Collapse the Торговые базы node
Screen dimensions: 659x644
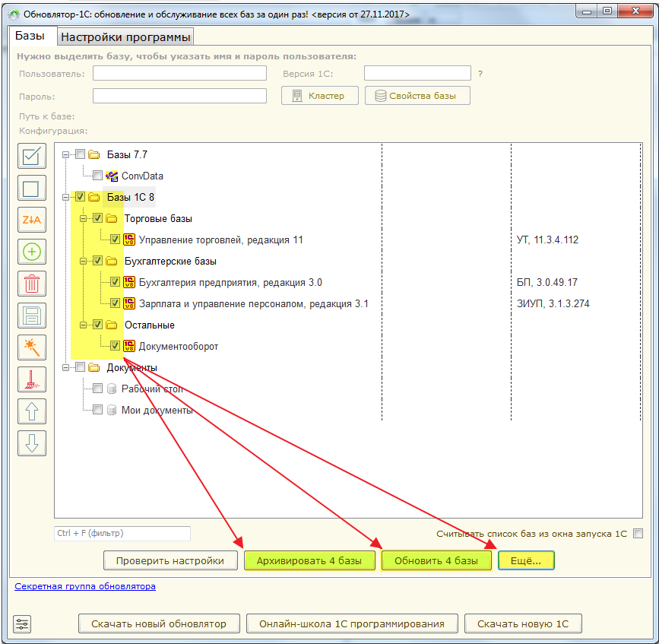83,218
